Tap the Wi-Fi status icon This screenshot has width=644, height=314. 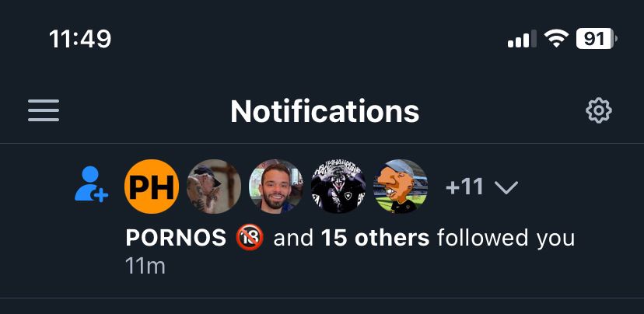(x=556, y=39)
